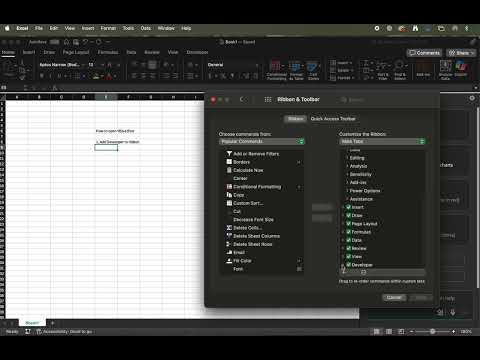Screen dimensions: 480x360
Task: Click Home icon in quick access toolbar
Action: 66,42
